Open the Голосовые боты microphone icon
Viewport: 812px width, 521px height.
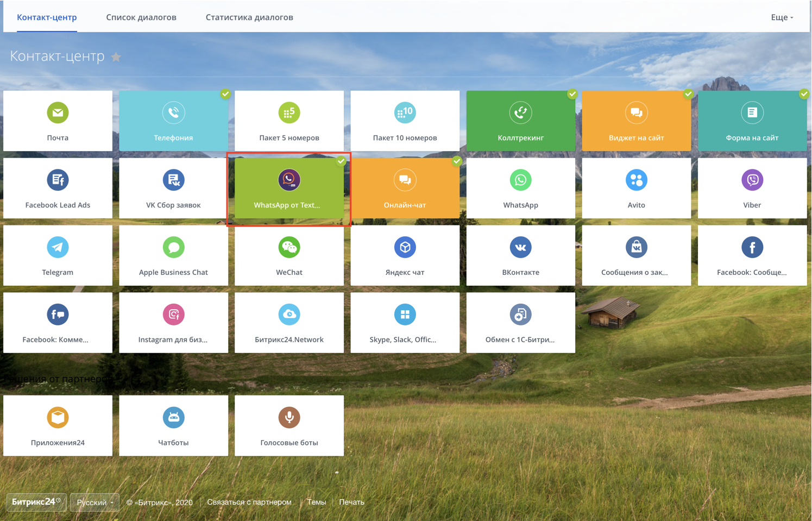point(289,417)
